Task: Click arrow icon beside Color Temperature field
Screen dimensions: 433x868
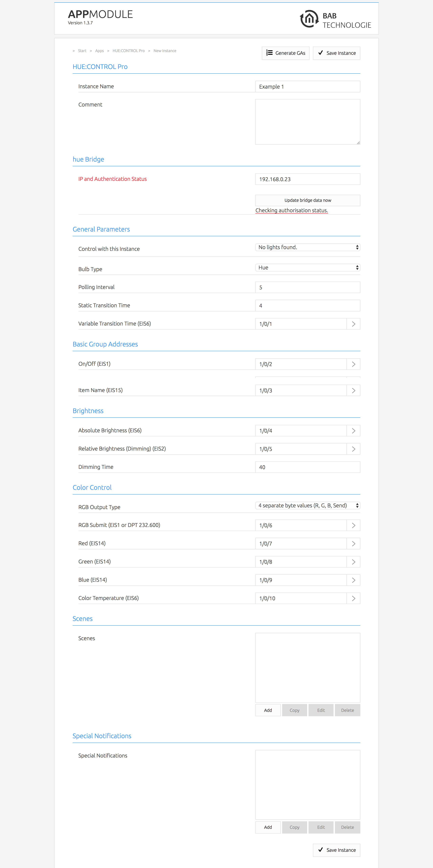Action: pyautogui.click(x=353, y=598)
